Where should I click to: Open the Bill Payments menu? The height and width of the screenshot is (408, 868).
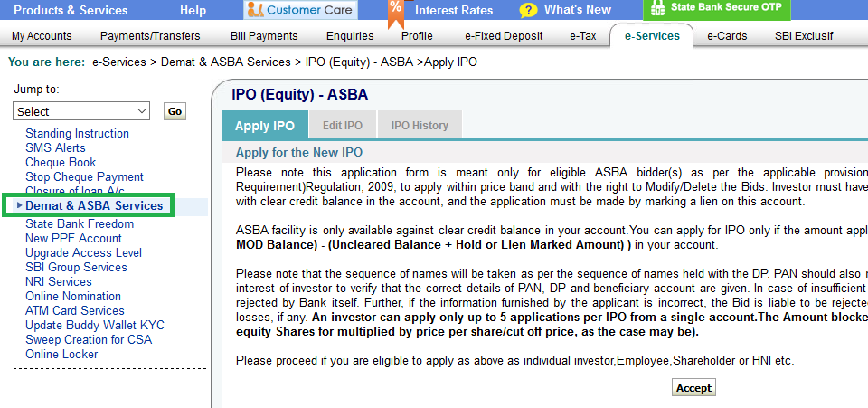(x=264, y=36)
